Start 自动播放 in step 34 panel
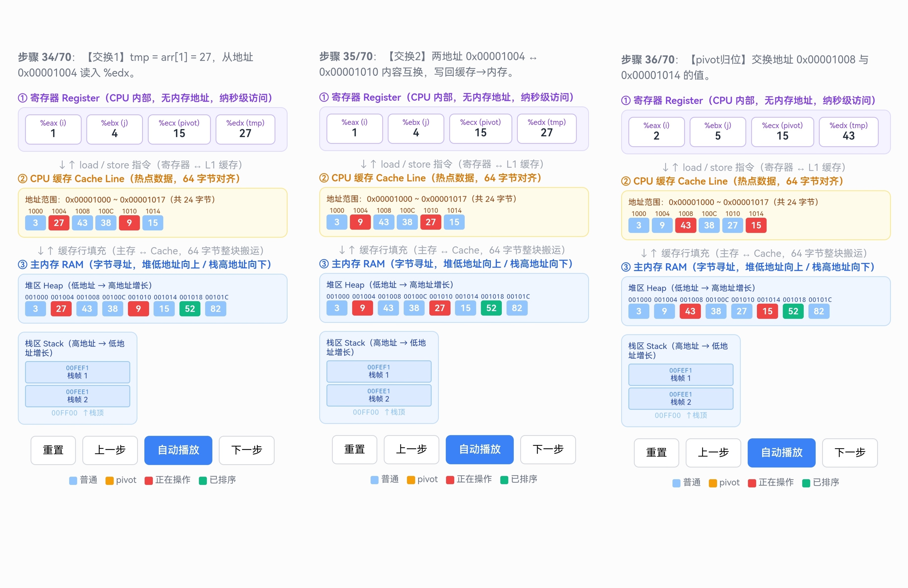The image size is (908, 588). coord(178,450)
